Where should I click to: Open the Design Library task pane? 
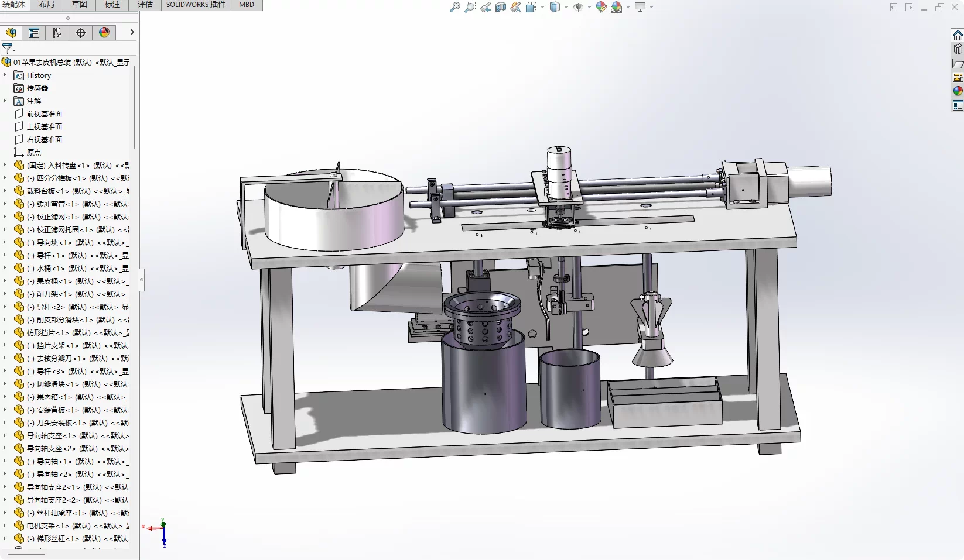pyautogui.click(x=958, y=49)
